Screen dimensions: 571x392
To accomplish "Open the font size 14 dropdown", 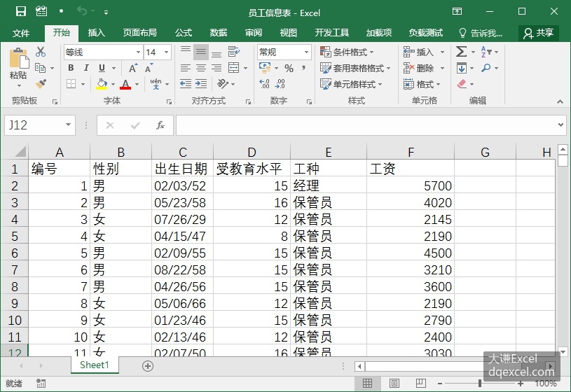I will click(167, 52).
